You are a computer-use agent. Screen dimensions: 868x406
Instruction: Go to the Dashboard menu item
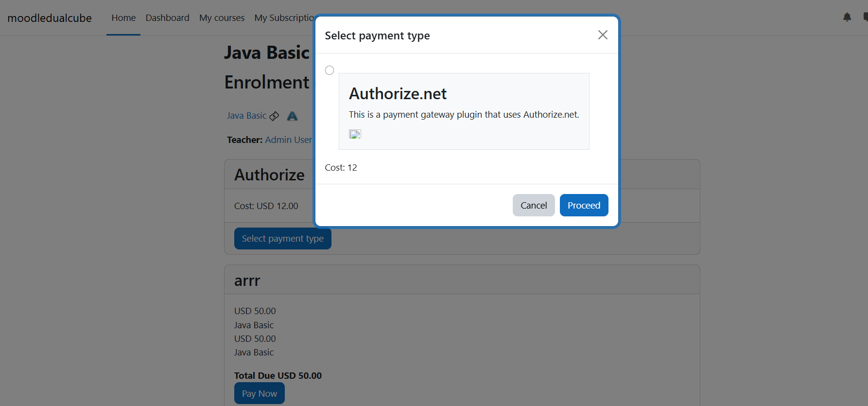(167, 18)
